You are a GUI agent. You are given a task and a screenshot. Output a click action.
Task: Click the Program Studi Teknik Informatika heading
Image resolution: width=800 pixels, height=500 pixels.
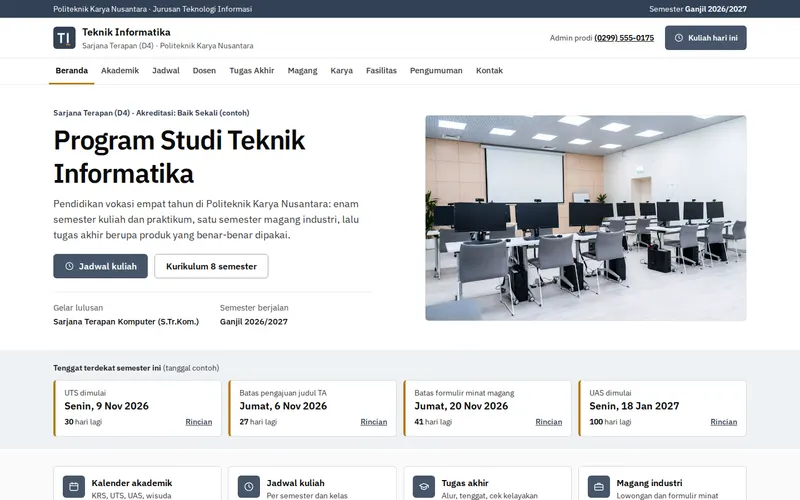[x=179, y=157]
